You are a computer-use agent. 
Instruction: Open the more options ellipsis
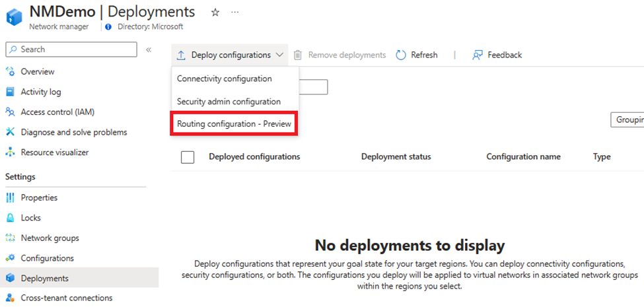(235, 13)
